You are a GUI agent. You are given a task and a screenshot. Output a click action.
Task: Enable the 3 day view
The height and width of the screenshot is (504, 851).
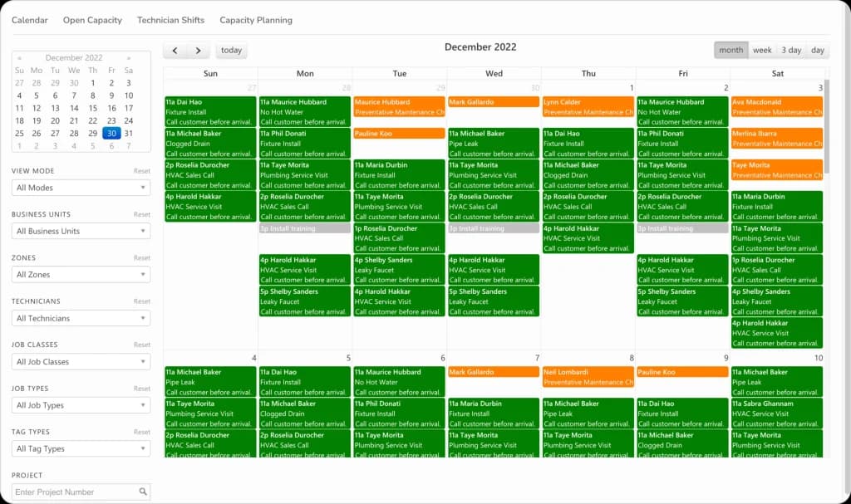coord(790,50)
